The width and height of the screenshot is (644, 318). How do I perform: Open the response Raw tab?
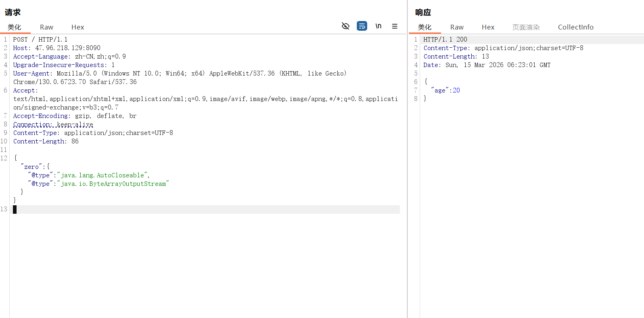[x=457, y=27]
